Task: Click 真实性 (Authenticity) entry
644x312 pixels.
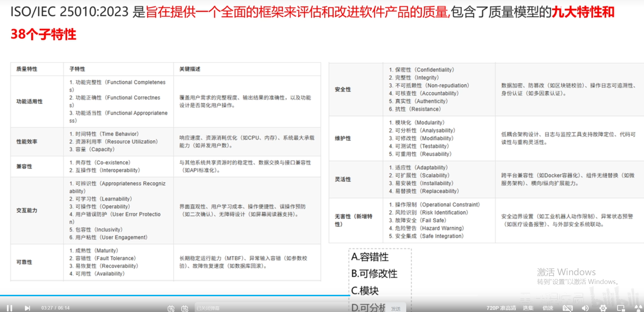Action: tap(418, 101)
